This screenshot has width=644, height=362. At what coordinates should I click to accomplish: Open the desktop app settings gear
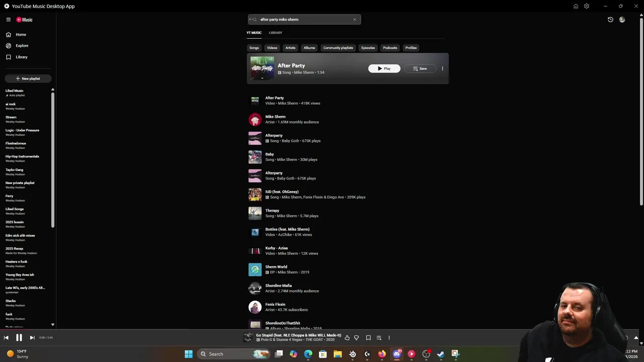click(587, 6)
